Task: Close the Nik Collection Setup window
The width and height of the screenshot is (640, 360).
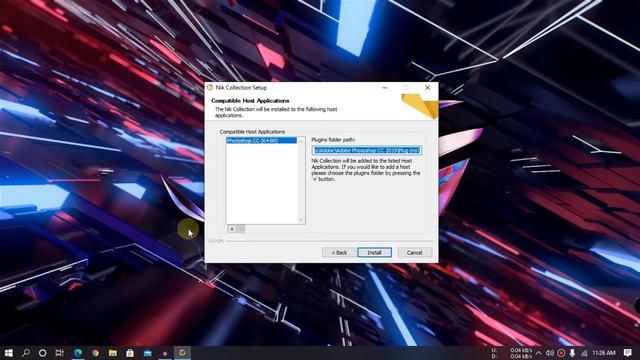Action: [427, 87]
